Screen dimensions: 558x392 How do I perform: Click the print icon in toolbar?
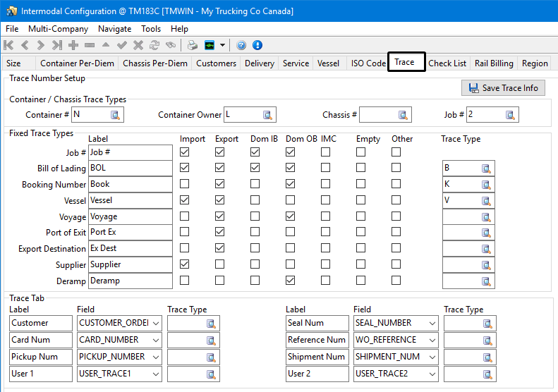[193, 45]
